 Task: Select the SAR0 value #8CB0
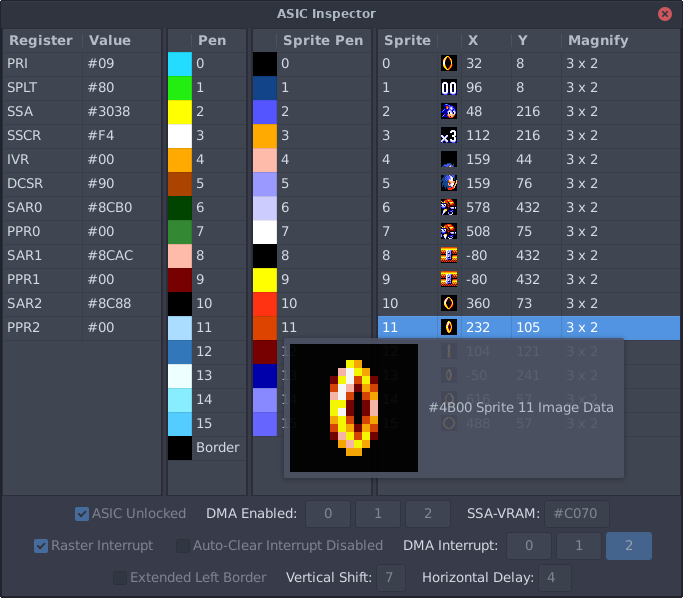(x=110, y=207)
